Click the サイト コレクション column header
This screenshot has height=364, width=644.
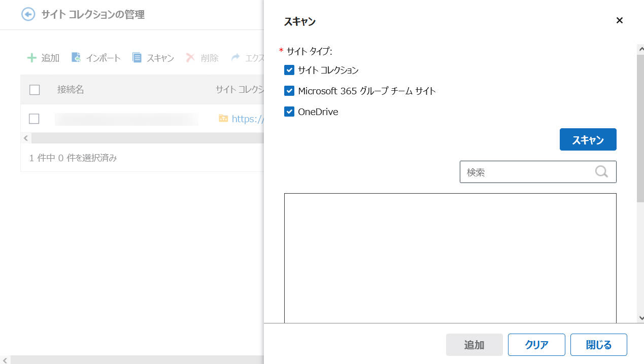(240, 90)
